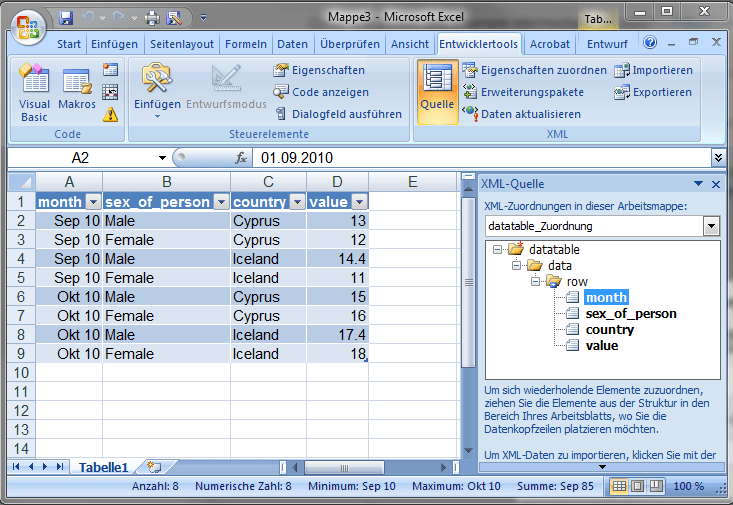The image size is (733, 505).
Task: Click the Select All corner button
Action: (x=22, y=181)
